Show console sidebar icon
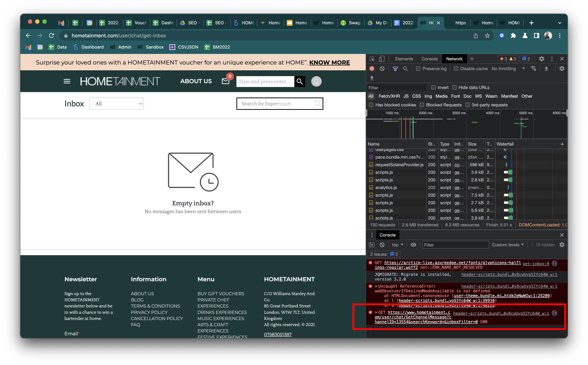Viewport: 588px width, 365px height. (x=372, y=245)
